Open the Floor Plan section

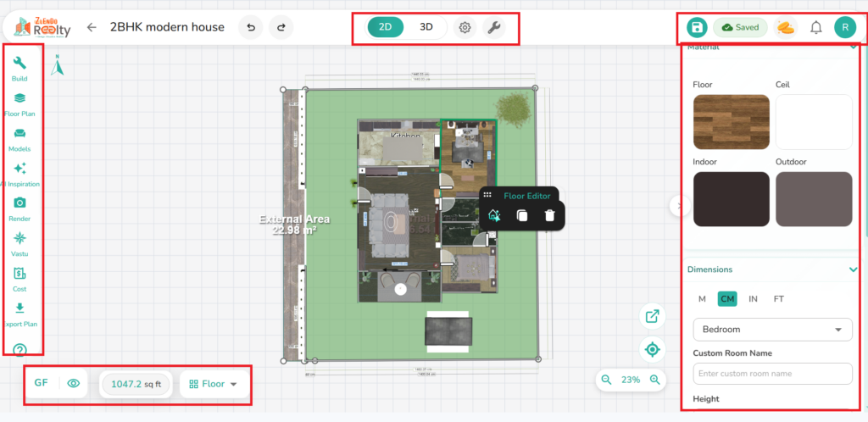(x=19, y=99)
